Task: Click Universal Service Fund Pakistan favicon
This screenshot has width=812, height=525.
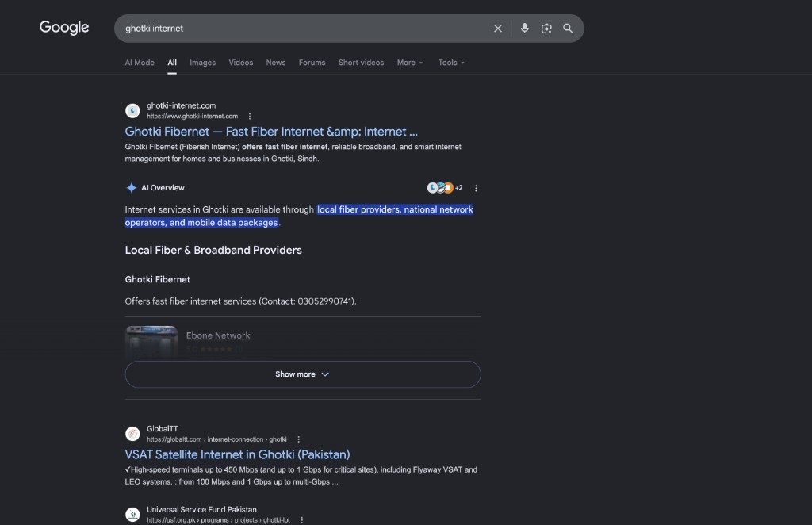Action: pos(132,514)
